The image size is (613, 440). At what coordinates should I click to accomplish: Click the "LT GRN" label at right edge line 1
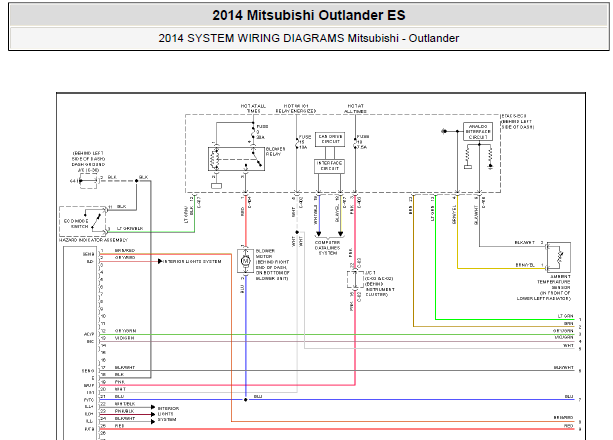click(565, 316)
